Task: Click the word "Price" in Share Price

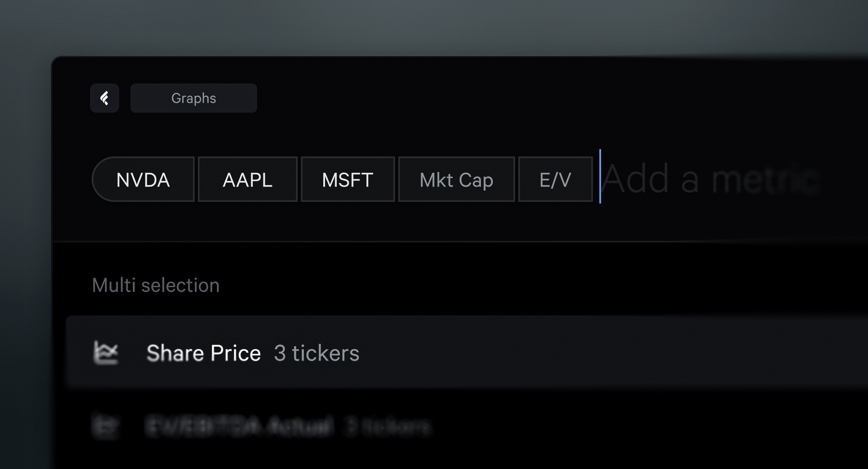Action: tap(236, 353)
